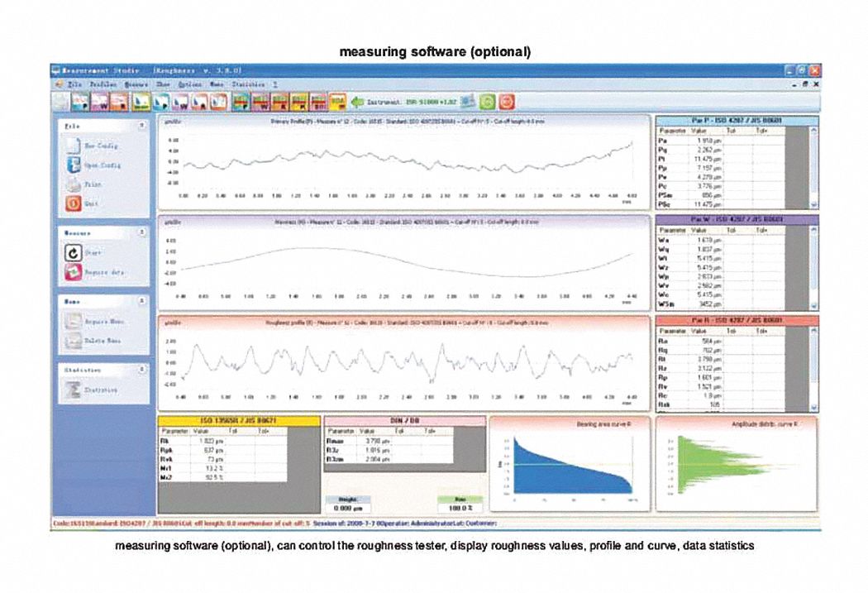This screenshot has width=868, height=593.
Task: Click the Quit button
Action: pos(73,202)
